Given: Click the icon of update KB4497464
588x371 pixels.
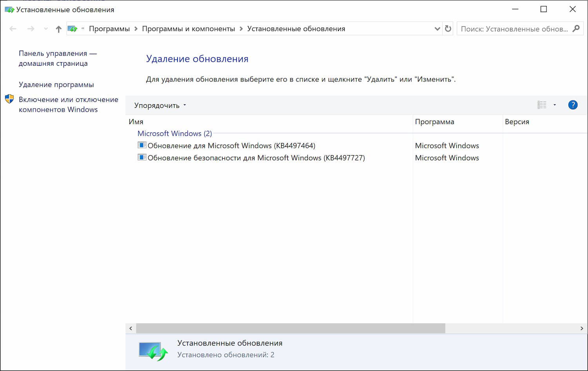Looking at the screenshot, I should click(x=142, y=145).
